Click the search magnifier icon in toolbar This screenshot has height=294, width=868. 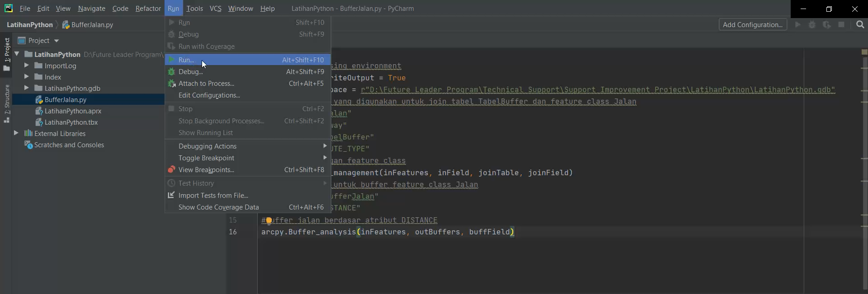tap(860, 25)
